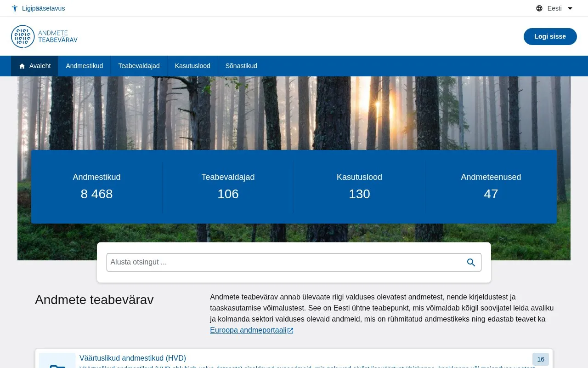The height and width of the screenshot is (368, 588).
Task: Open the Teabevaldajad menu item
Action: pos(139,66)
